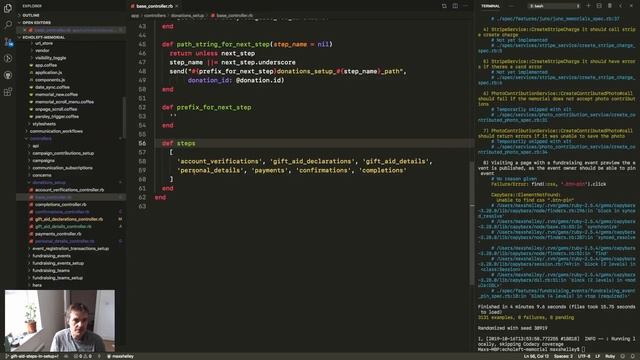
Task: Kill the terminal with trash icon
Action: 609,6
